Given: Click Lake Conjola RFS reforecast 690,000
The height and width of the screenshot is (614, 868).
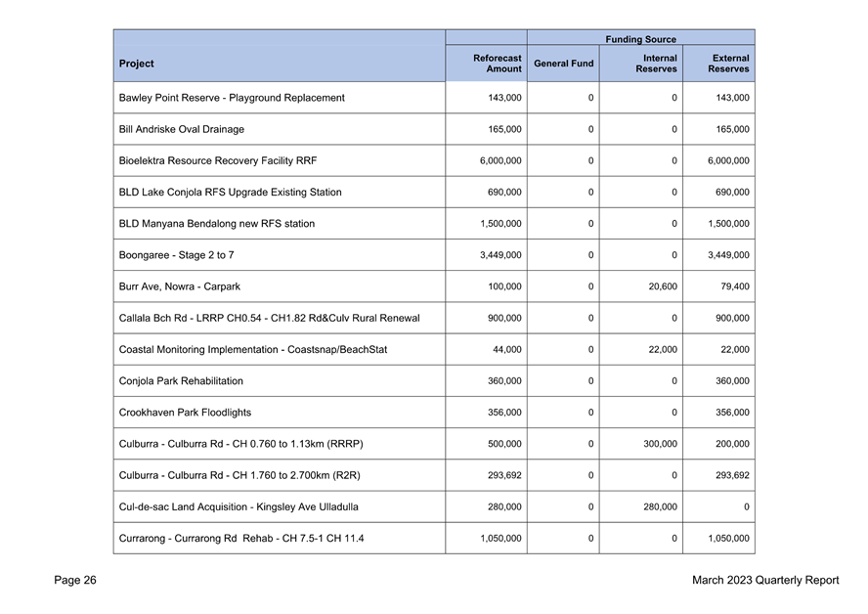Looking at the screenshot, I should pos(504,192).
